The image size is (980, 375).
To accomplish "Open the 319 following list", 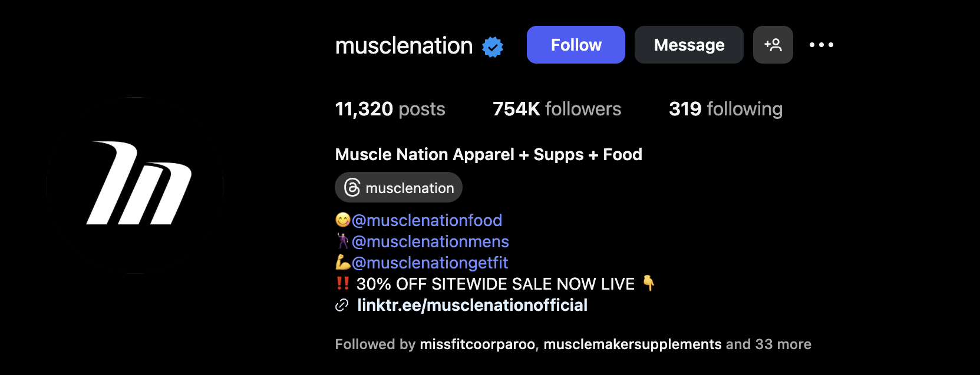I will 725,109.
